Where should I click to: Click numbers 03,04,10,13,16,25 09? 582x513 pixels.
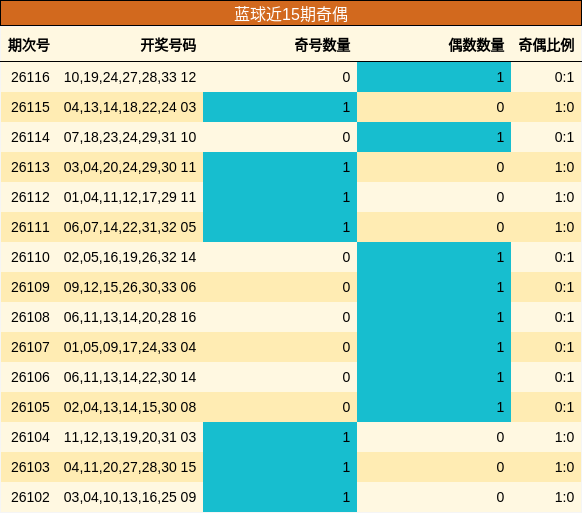[x=130, y=497]
